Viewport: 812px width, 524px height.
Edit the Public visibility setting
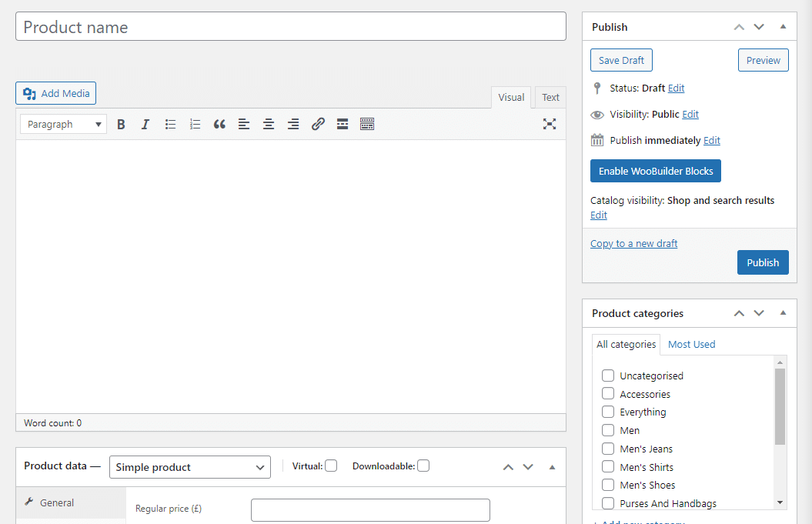tap(690, 115)
